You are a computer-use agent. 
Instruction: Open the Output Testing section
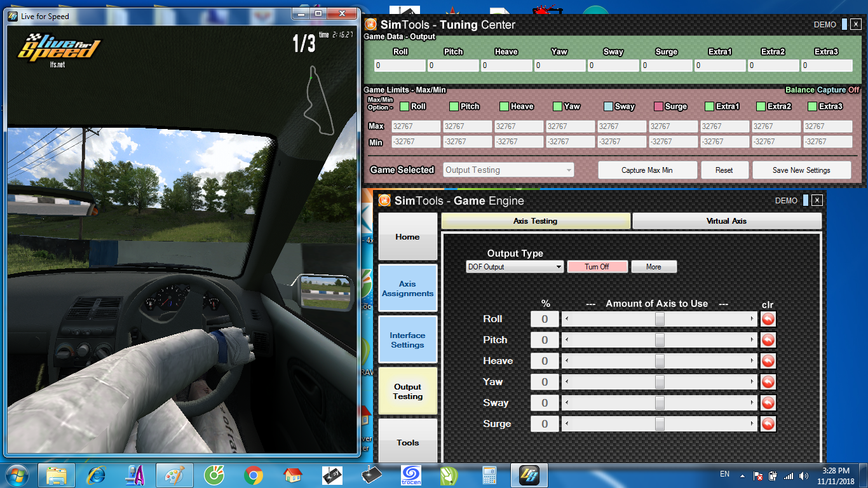[x=408, y=391]
